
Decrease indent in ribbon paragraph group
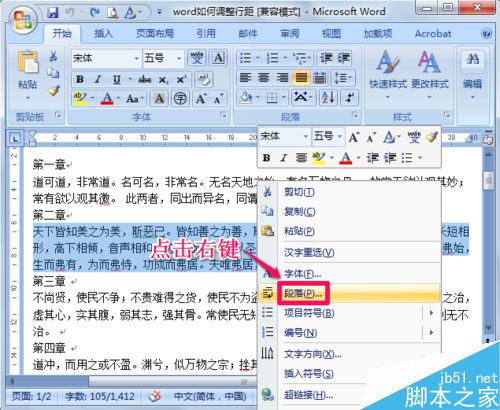point(325,58)
